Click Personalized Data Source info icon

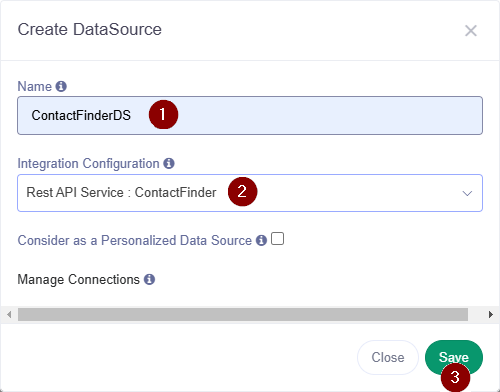point(261,240)
